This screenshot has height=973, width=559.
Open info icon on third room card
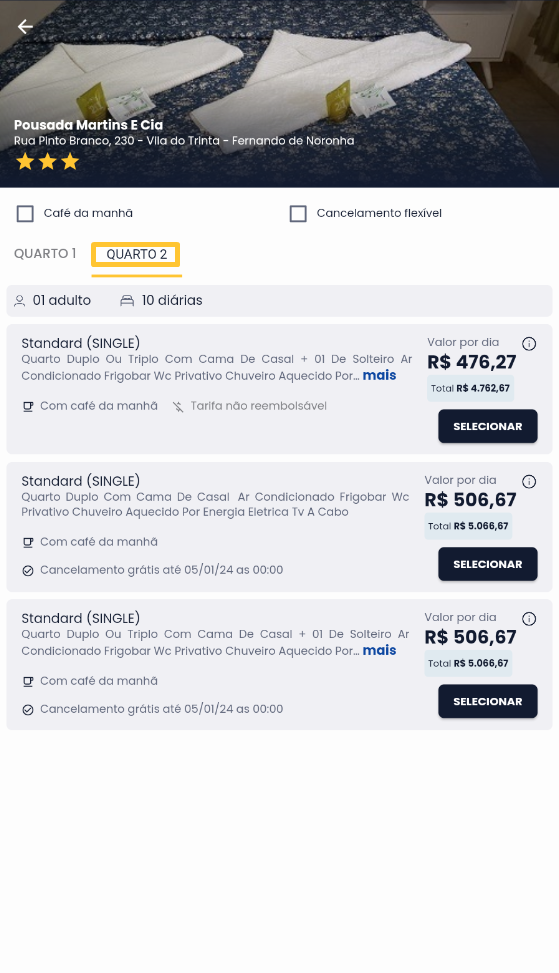point(529,619)
